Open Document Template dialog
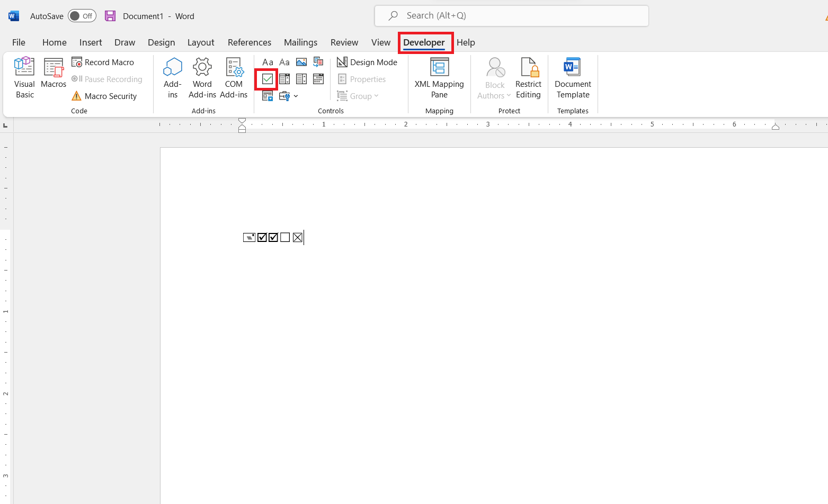The height and width of the screenshot is (504, 828). coord(573,78)
